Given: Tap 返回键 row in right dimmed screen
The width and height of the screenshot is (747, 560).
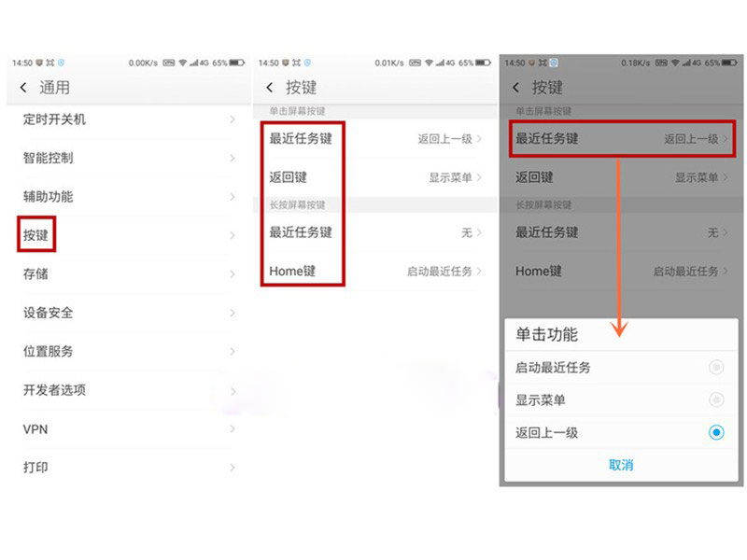Looking at the screenshot, I should click(621, 177).
